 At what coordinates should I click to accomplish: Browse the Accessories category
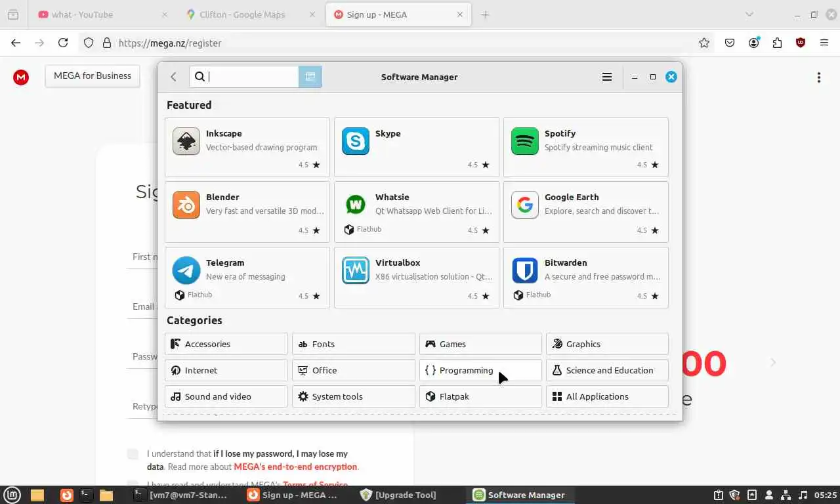226,344
